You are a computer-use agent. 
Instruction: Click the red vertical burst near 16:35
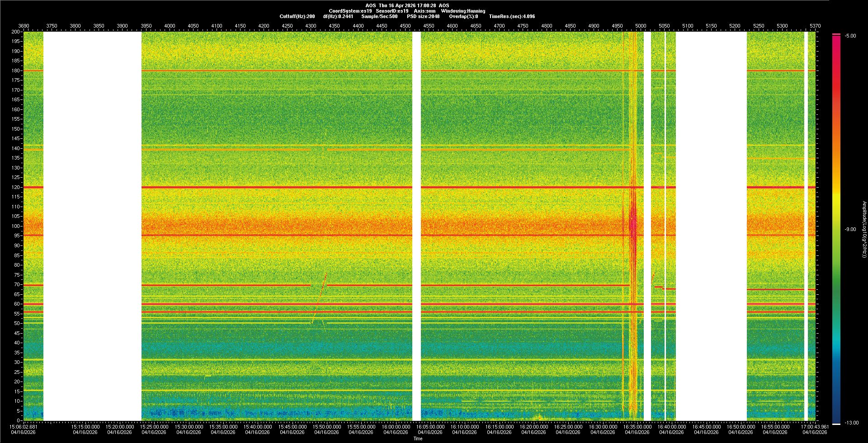(633, 226)
